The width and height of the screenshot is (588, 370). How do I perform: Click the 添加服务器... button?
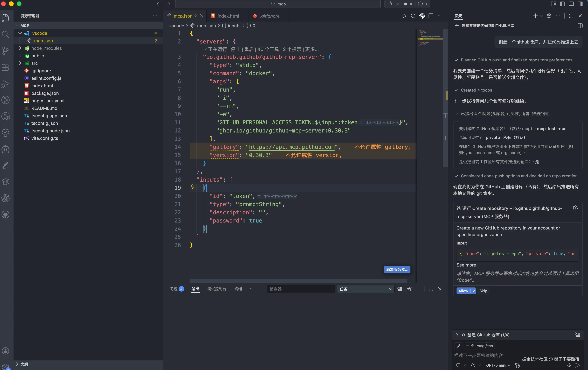(397, 270)
